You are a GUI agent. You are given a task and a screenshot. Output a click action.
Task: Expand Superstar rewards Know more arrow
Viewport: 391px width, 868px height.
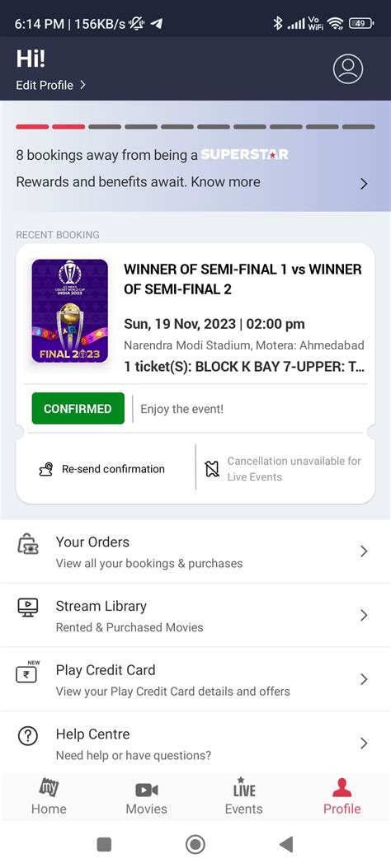(x=364, y=184)
